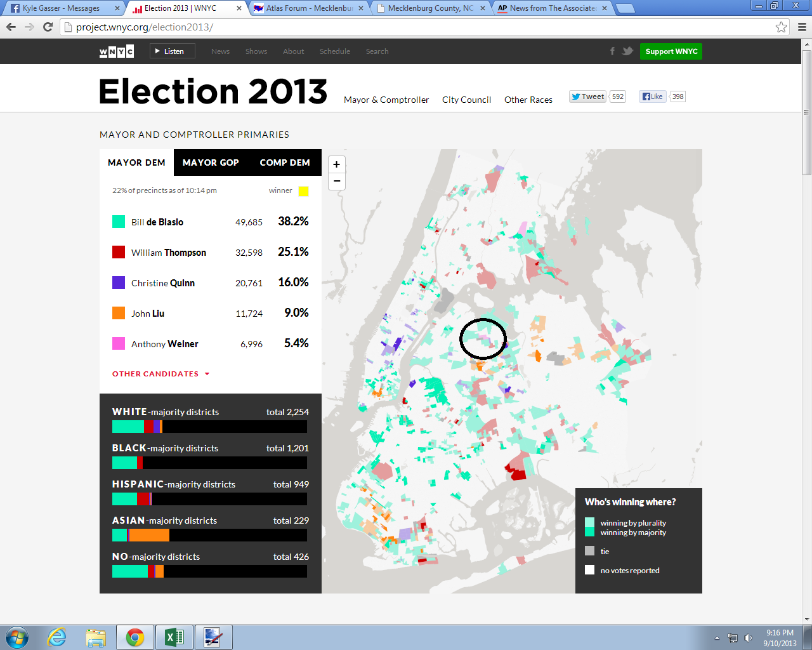Viewport: 812px width, 650px height.
Task: Click Asian-majority districts bar
Action: tap(209, 535)
